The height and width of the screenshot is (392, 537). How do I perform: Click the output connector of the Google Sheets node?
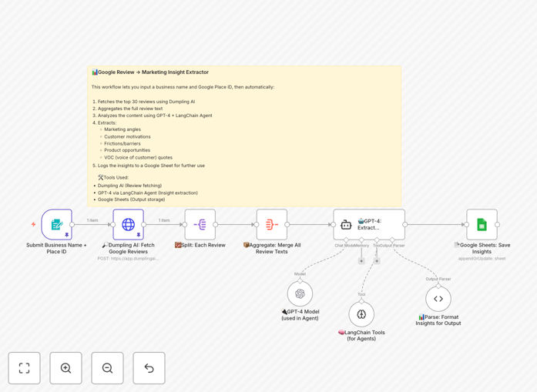pyautogui.click(x=497, y=225)
